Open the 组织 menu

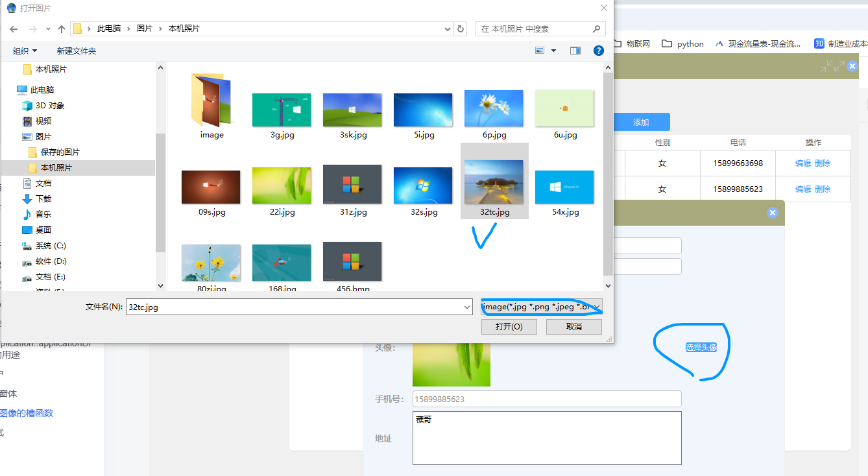[25, 51]
